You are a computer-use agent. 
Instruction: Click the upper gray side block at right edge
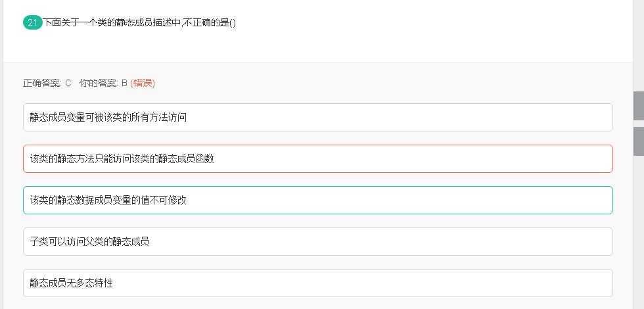pos(638,105)
